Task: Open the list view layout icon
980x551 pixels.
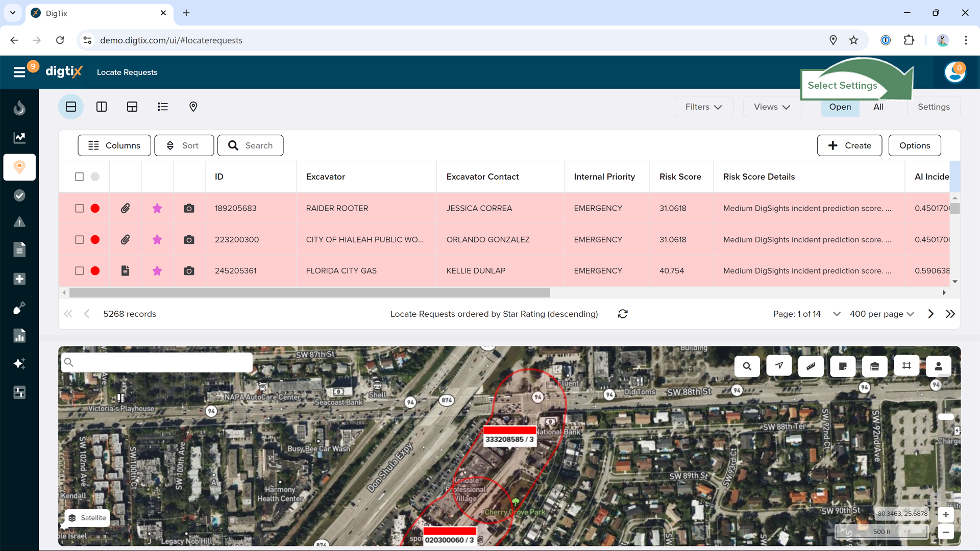Action: coord(162,107)
